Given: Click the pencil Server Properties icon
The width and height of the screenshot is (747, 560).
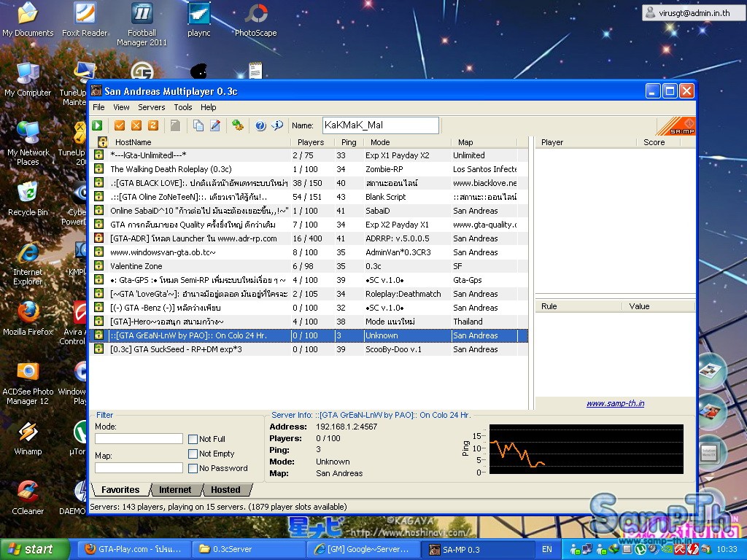Looking at the screenshot, I should coord(215,125).
